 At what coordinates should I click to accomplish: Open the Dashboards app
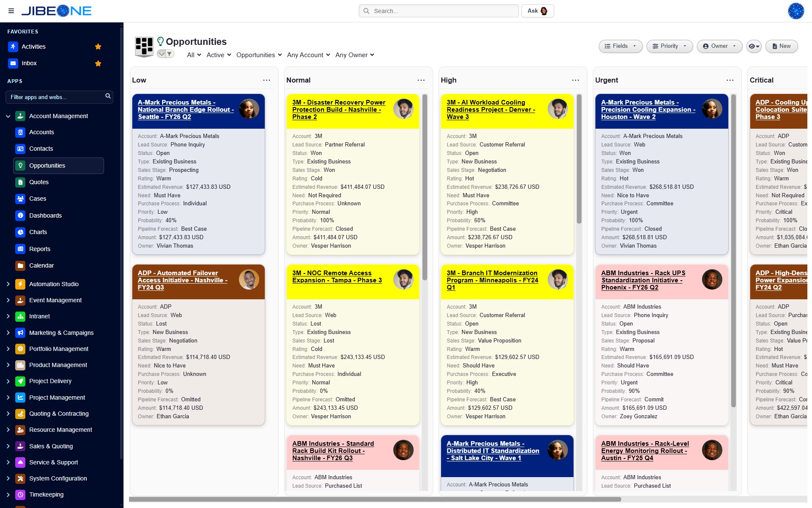pos(45,215)
